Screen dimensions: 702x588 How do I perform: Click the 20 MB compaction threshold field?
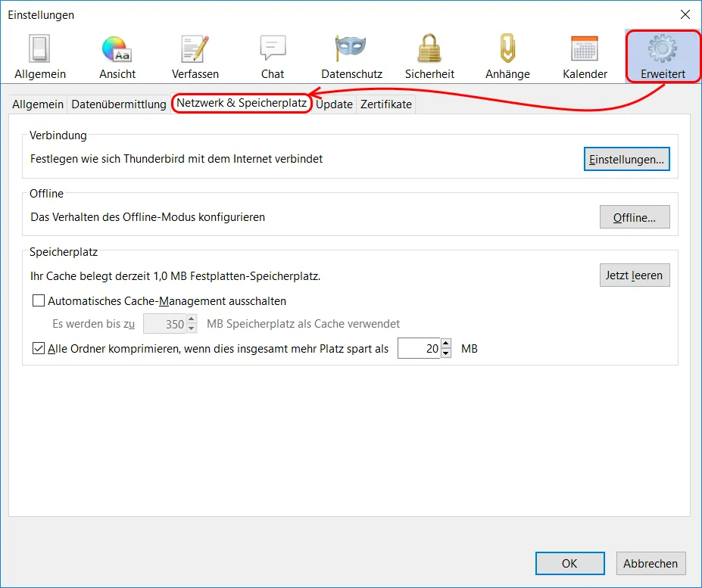coord(419,348)
